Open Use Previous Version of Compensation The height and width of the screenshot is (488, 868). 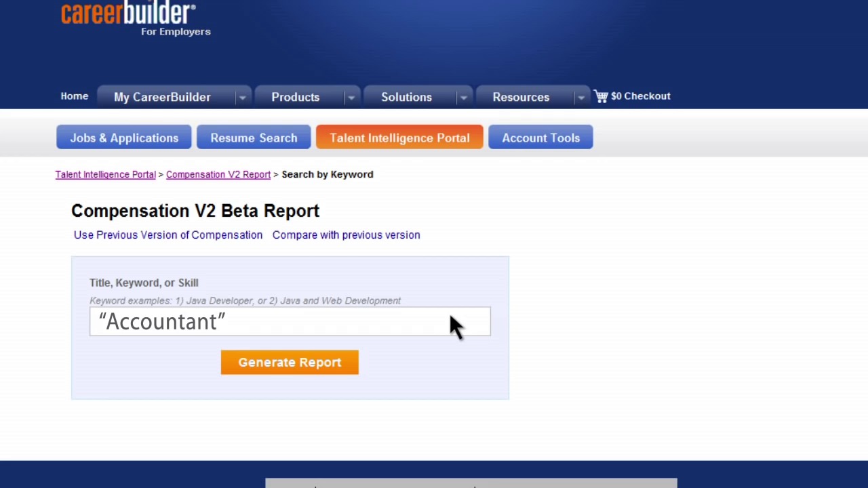(167, 235)
